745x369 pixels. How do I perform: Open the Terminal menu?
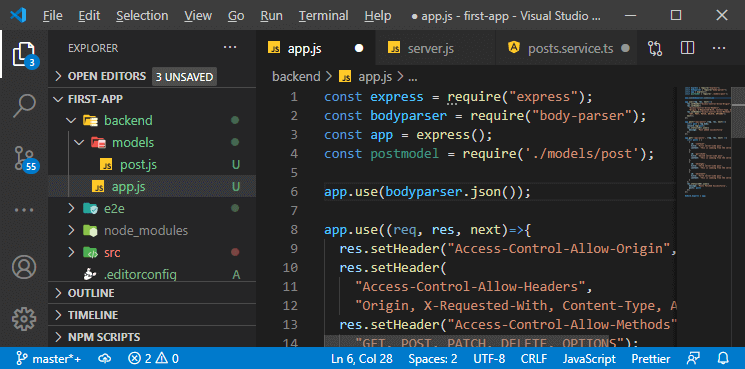coord(324,16)
